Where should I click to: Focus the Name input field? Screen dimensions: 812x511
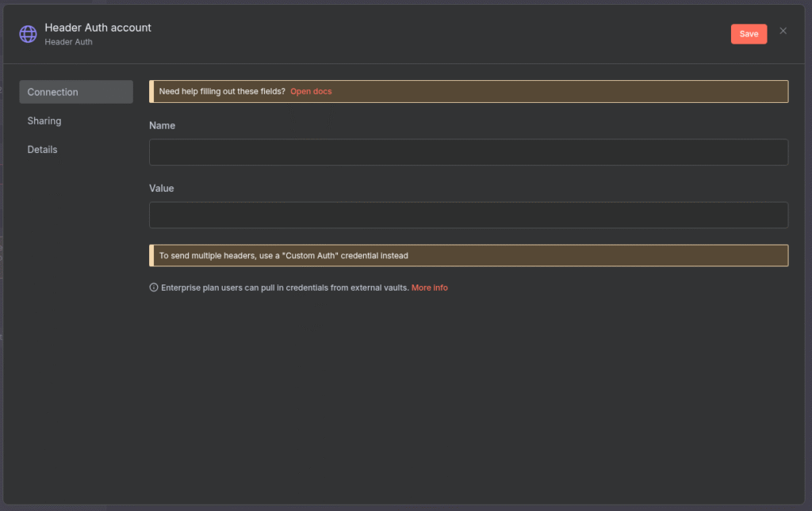point(468,152)
